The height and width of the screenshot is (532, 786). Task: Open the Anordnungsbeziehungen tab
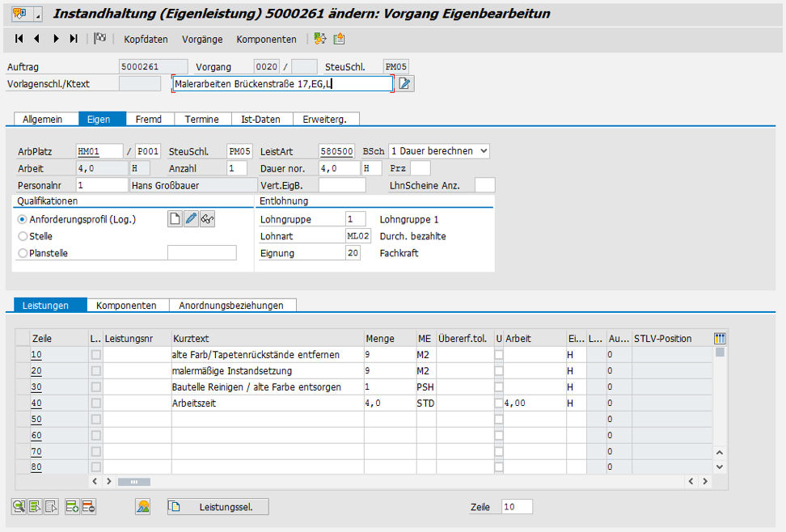231,306
